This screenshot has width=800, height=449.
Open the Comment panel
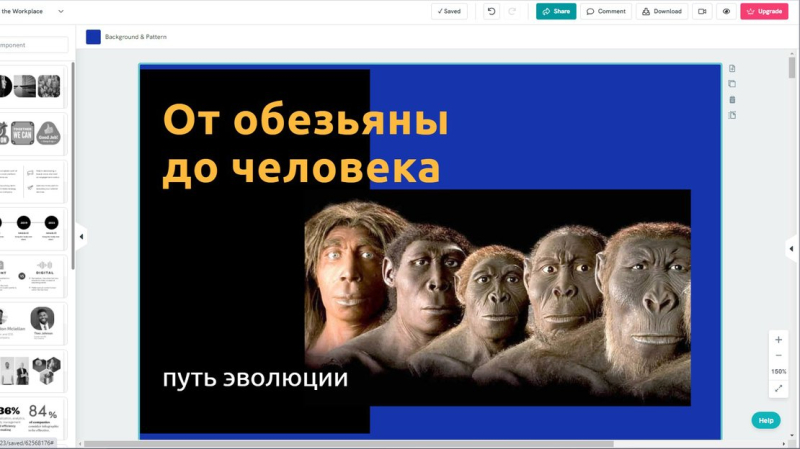(606, 11)
